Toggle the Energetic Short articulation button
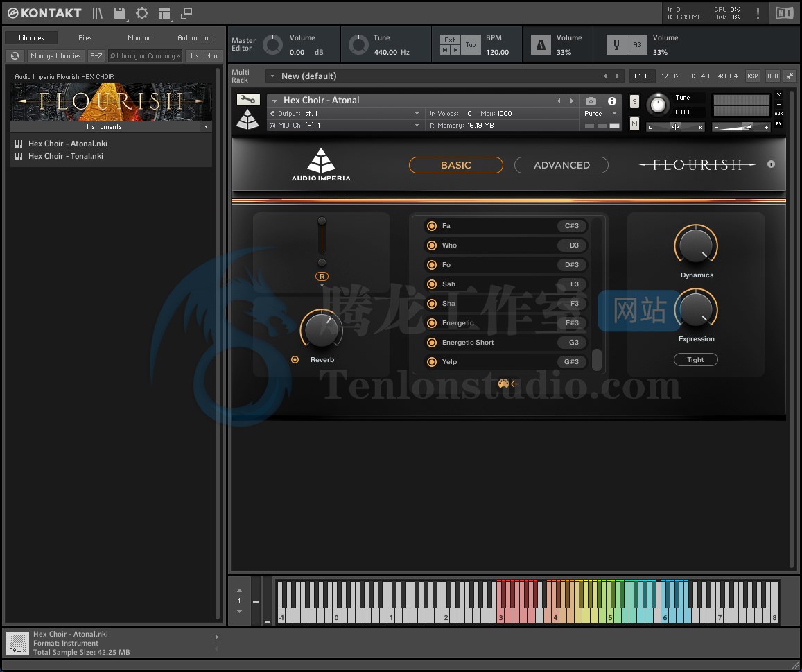Viewport: 802px width, 672px height. coord(432,343)
